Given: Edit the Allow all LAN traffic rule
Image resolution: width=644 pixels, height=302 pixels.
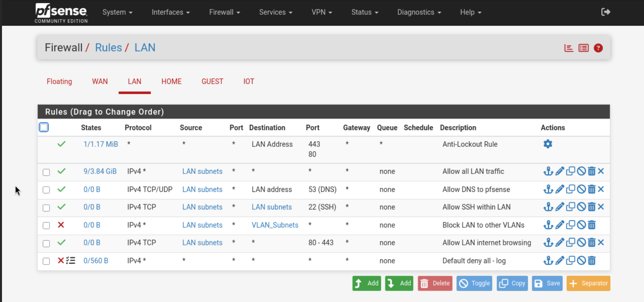Looking at the screenshot, I should click(x=560, y=171).
